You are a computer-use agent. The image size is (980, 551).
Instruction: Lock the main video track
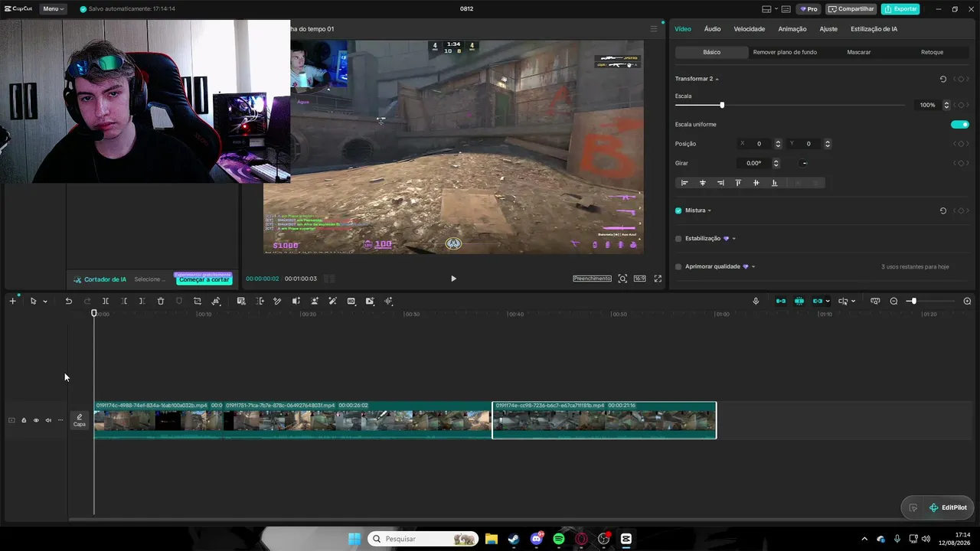[24, 420]
